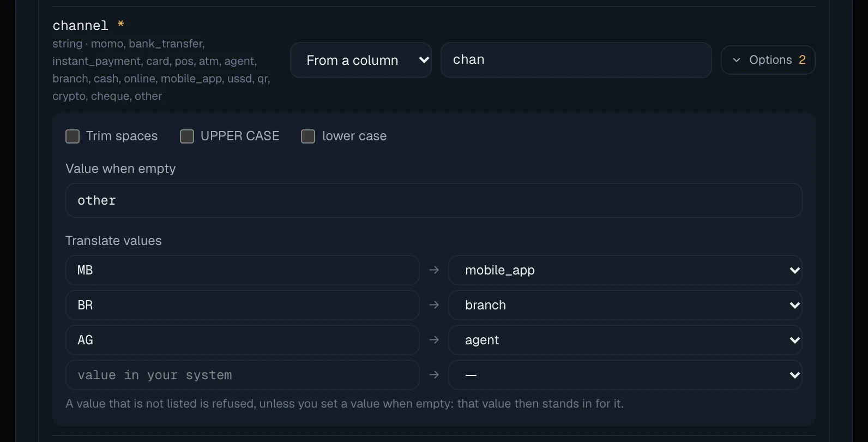
Task: Open the mobile_app translation dropdown
Action: 625,270
